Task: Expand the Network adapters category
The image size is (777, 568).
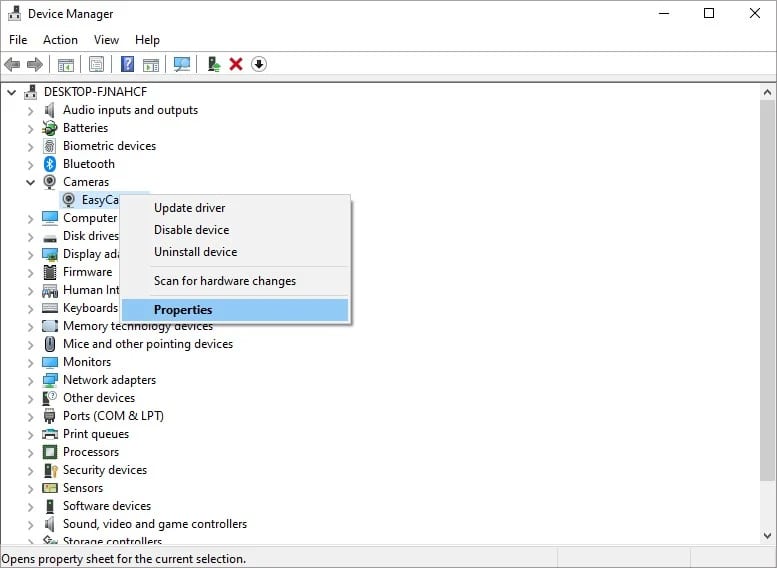Action: [31, 381]
